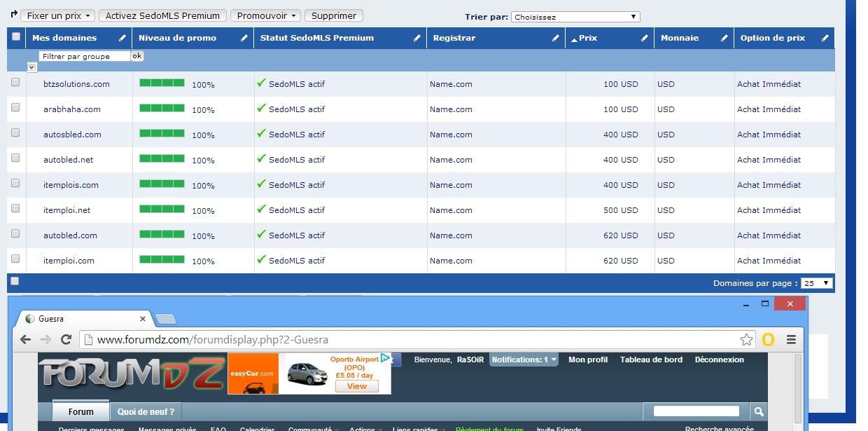Click the browser back arrow
868x431 pixels.
pyautogui.click(x=25, y=340)
